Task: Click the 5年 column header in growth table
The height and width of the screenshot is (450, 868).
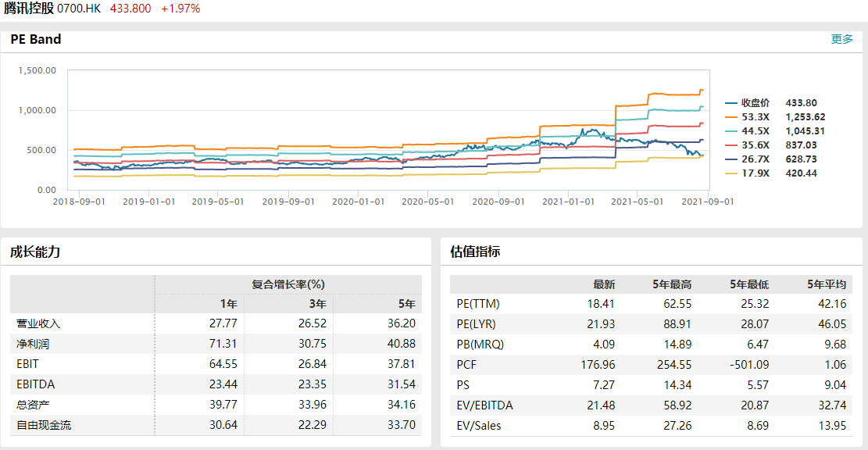Action: [407, 304]
